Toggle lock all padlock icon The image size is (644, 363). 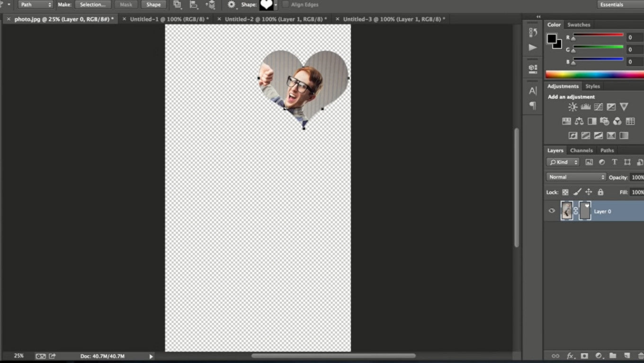600,192
